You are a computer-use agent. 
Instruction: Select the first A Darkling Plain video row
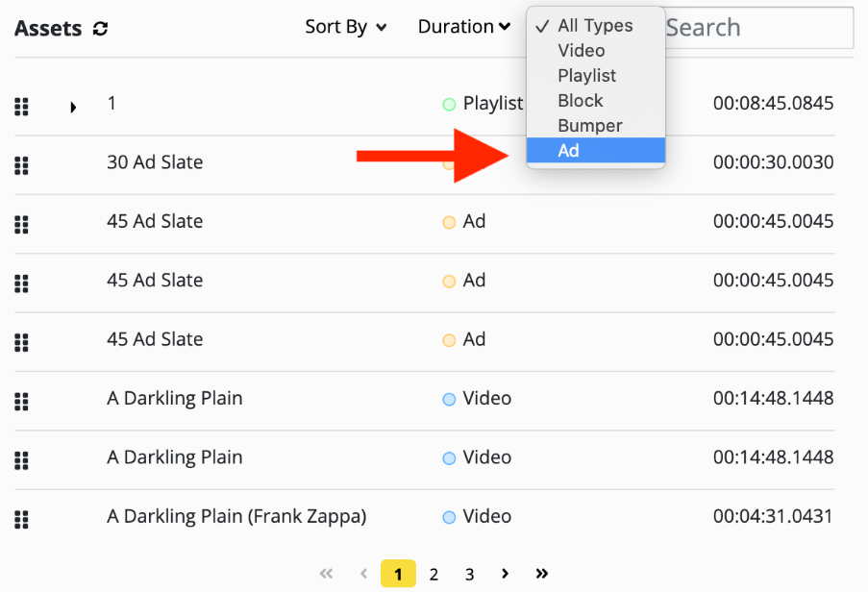425,401
